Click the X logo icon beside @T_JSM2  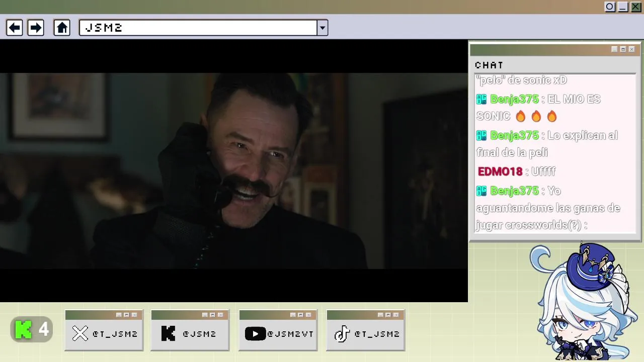coord(80,333)
